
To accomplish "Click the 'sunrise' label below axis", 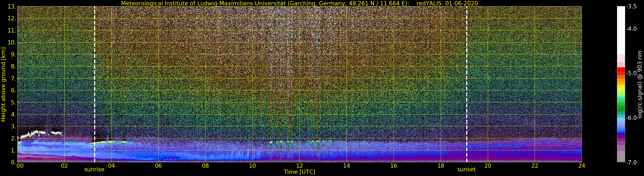I will pyautogui.click(x=94, y=170).
